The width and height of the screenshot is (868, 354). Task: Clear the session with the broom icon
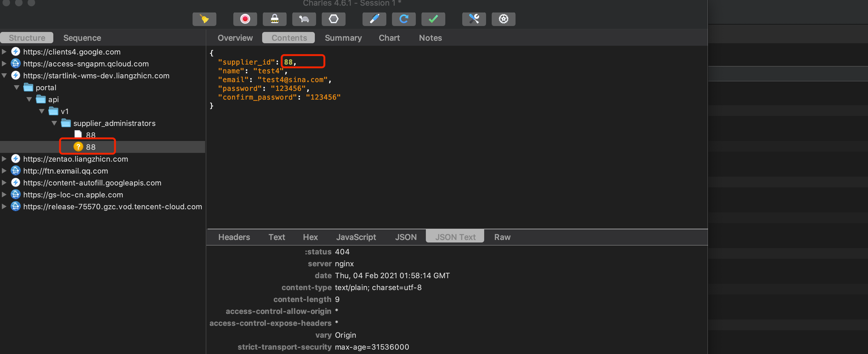tap(204, 19)
